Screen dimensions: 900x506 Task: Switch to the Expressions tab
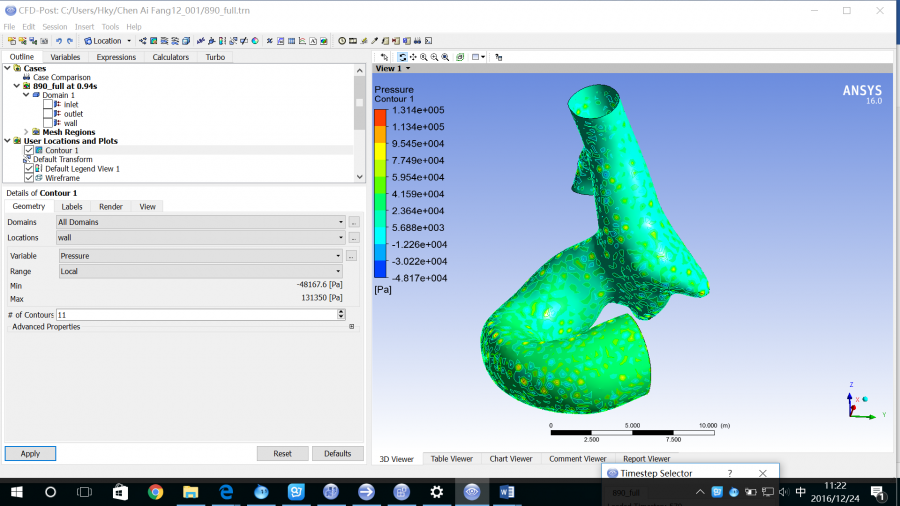pyautogui.click(x=116, y=57)
